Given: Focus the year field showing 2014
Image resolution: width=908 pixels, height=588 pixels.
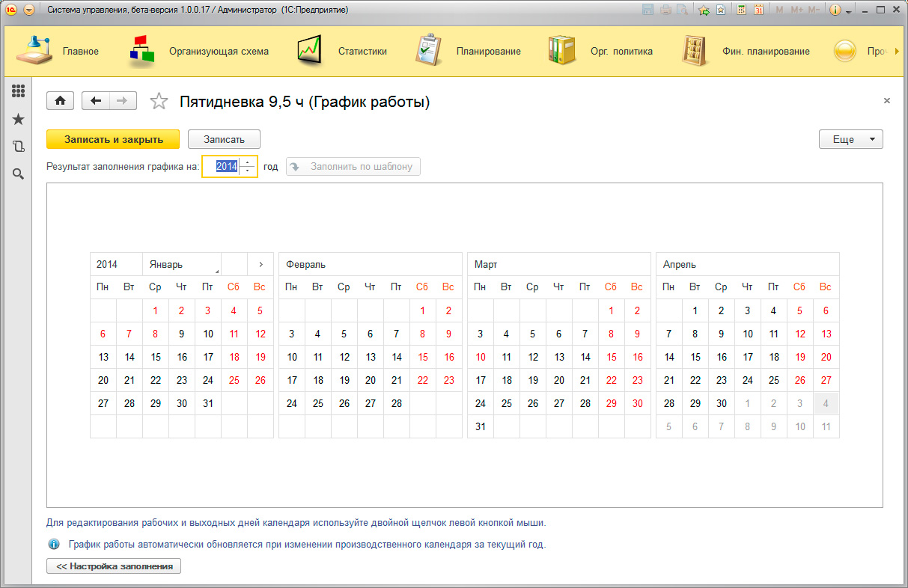Looking at the screenshot, I should tap(227, 166).
